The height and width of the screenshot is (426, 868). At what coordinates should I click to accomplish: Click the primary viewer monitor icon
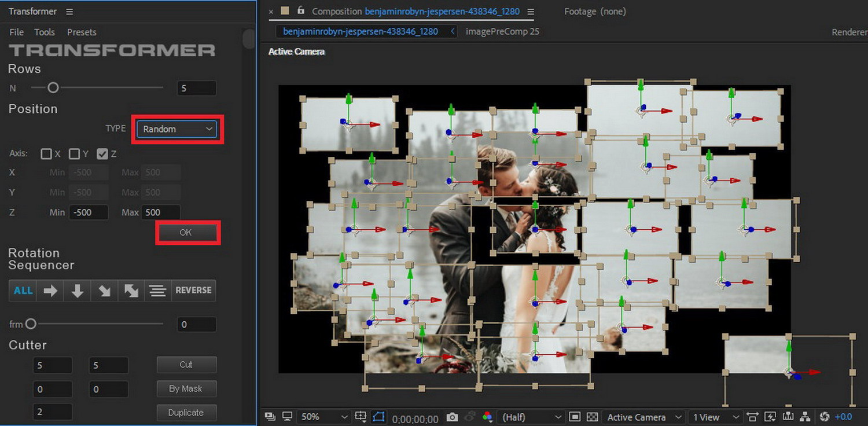click(287, 417)
